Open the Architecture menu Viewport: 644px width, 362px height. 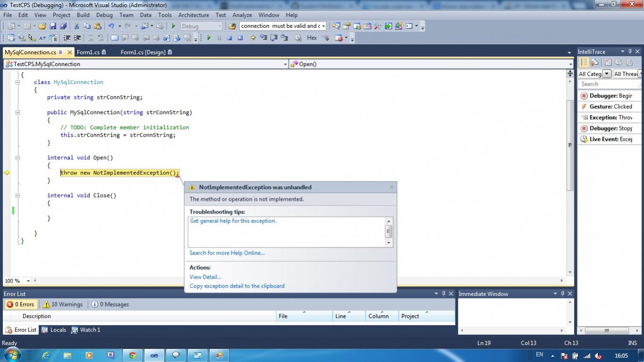point(193,15)
